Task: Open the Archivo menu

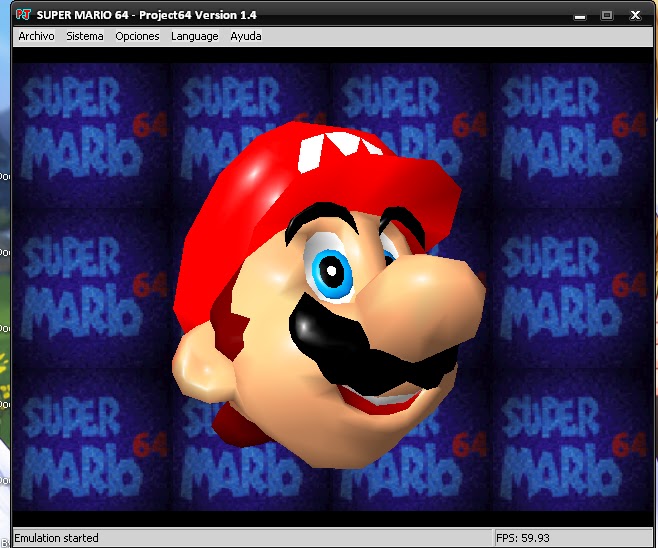Action: click(36, 36)
